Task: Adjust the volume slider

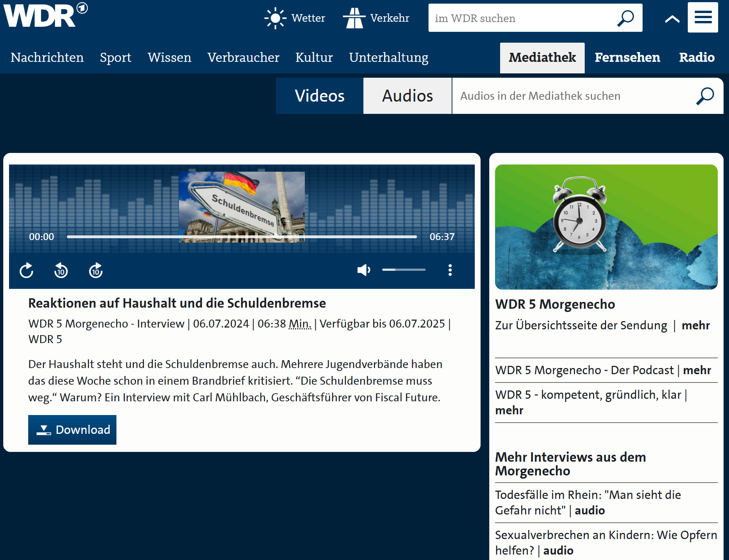Action: pos(404,270)
